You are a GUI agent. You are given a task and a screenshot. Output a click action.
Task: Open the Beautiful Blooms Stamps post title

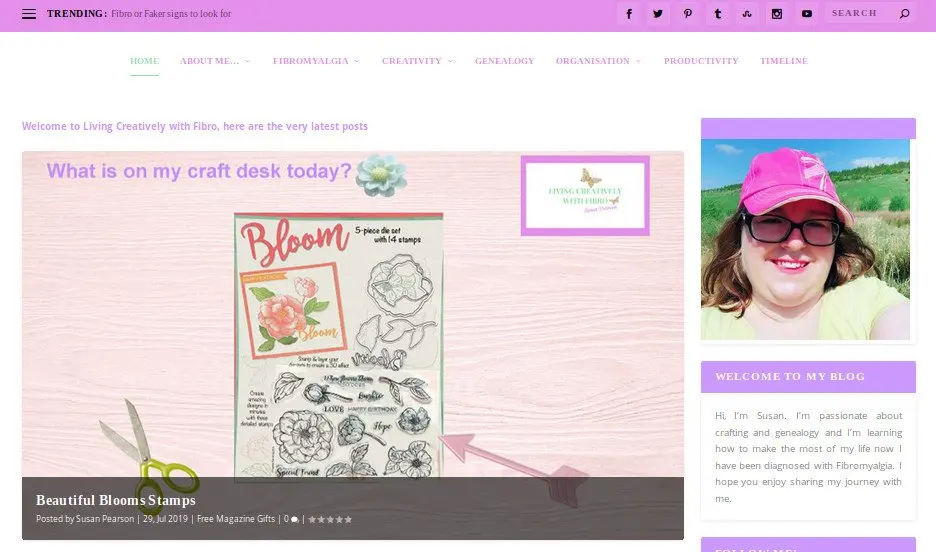pos(116,500)
